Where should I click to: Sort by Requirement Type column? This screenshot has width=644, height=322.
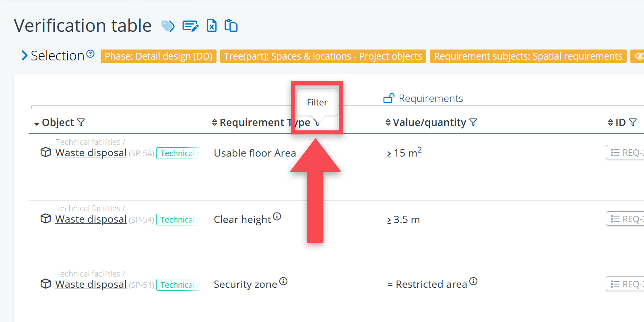(x=215, y=122)
